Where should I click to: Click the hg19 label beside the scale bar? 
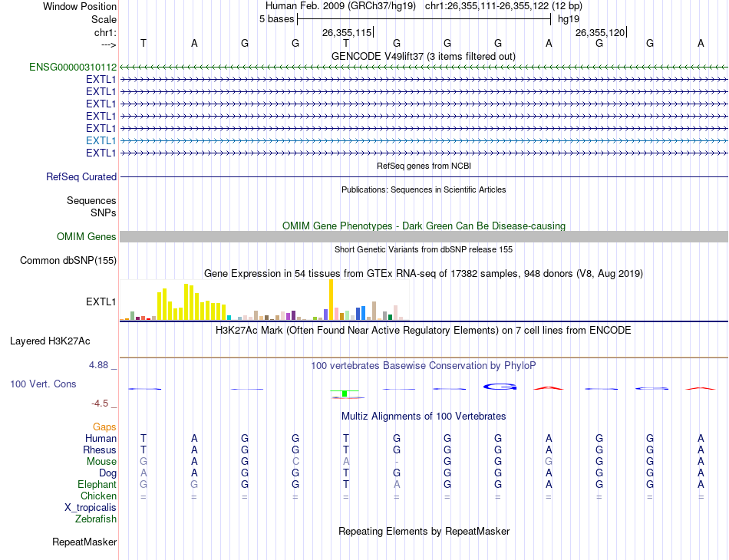(569, 19)
